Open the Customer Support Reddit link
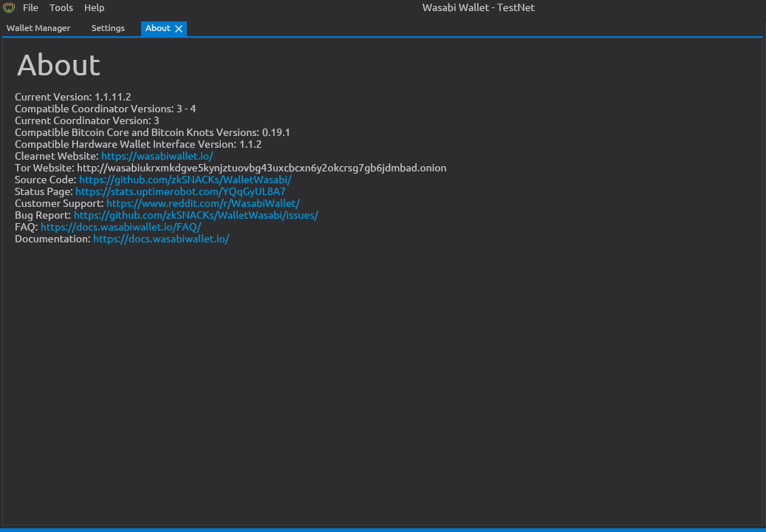Image resolution: width=766 pixels, height=532 pixels. tap(202, 203)
